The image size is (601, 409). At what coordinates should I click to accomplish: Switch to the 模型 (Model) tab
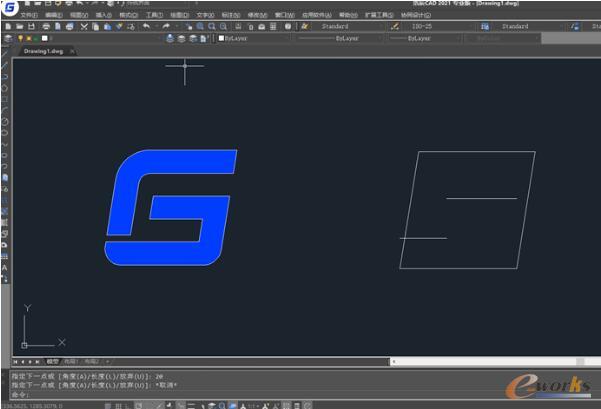click(53, 361)
